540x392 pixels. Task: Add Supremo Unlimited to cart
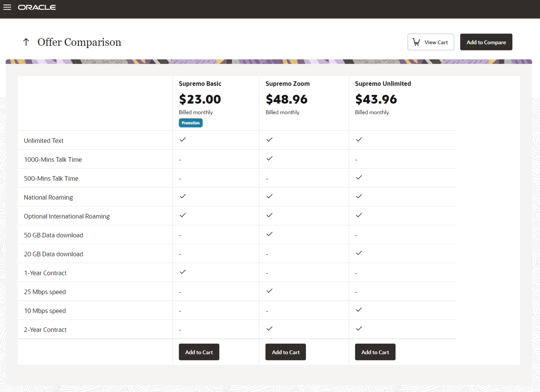375,352
